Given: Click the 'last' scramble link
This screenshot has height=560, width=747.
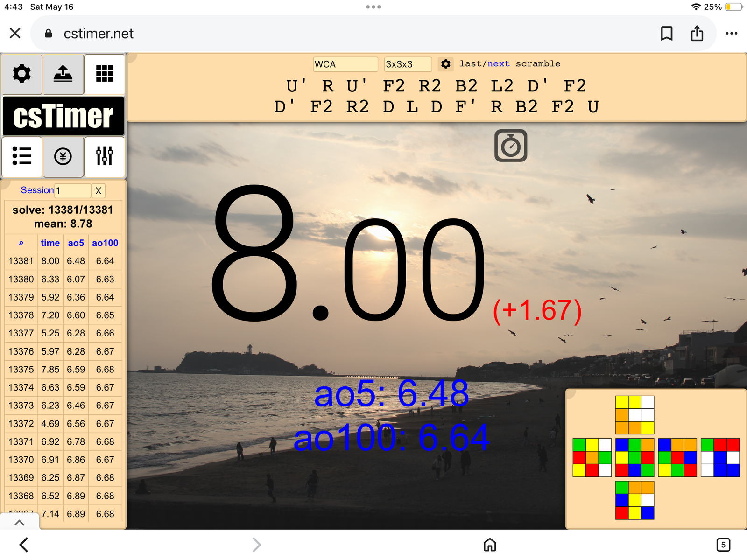Looking at the screenshot, I should tap(471, 63).
